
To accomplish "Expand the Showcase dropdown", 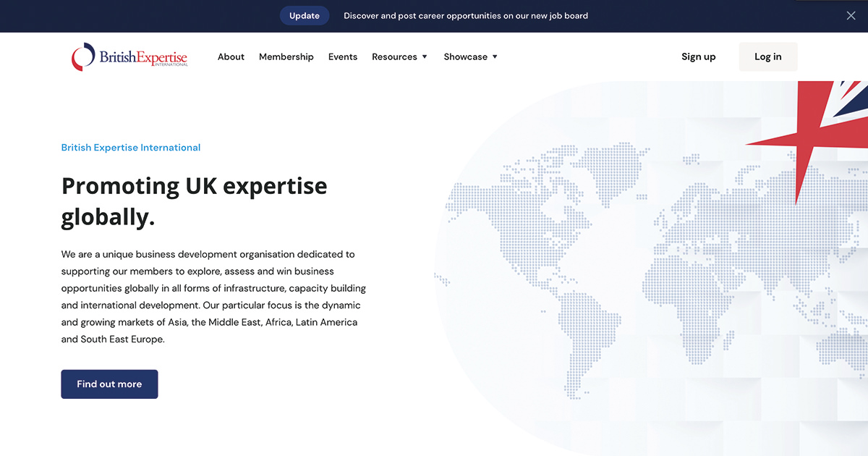I will coord(465,56).
